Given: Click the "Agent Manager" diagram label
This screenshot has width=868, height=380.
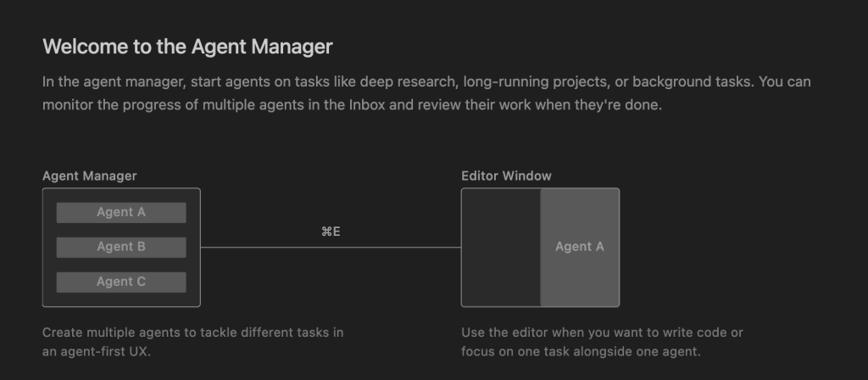Looking at the screenshot, I should 90,176.
